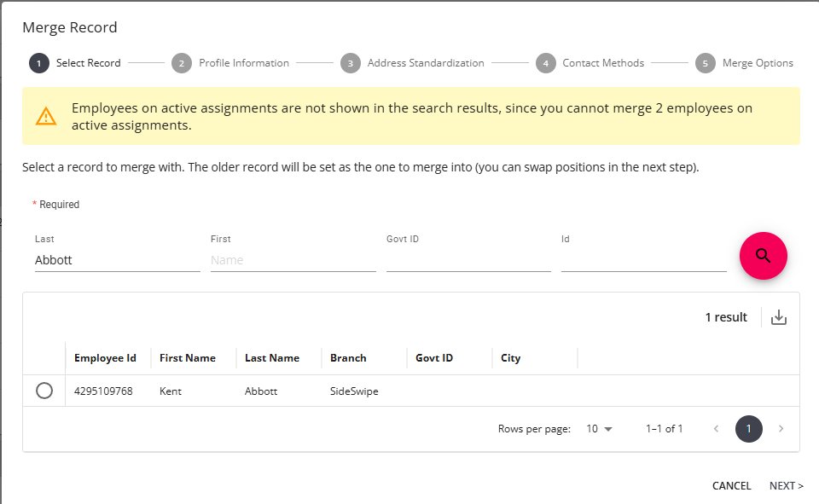Screen dimensions: 819x504
Task: Click the Last name input field
Action: [117, 260]
